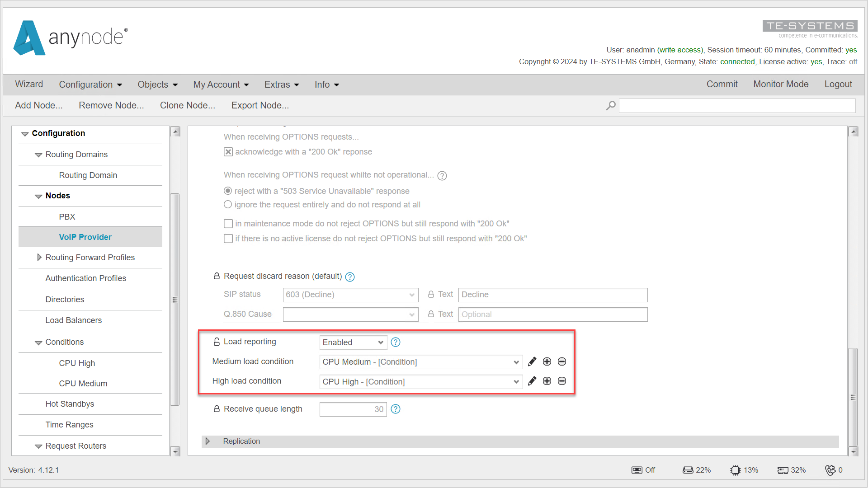Click the search input field

pyautogui.click(x=737, y=106)
